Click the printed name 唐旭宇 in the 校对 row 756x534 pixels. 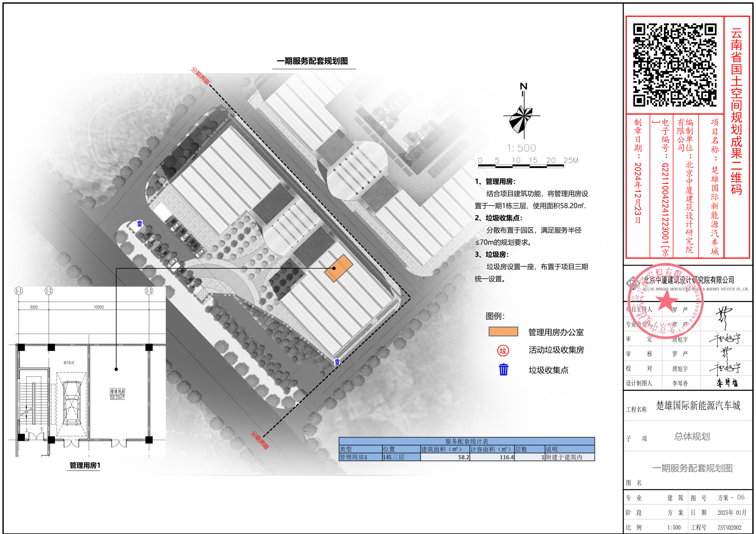click(680, 369)
